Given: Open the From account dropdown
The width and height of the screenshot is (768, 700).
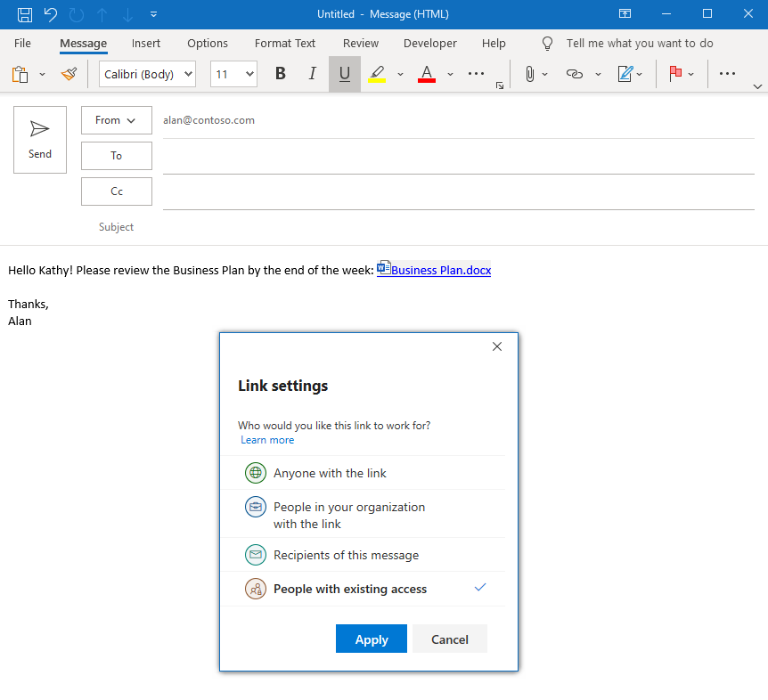Looking at the screenshot, I should [117, 120].
